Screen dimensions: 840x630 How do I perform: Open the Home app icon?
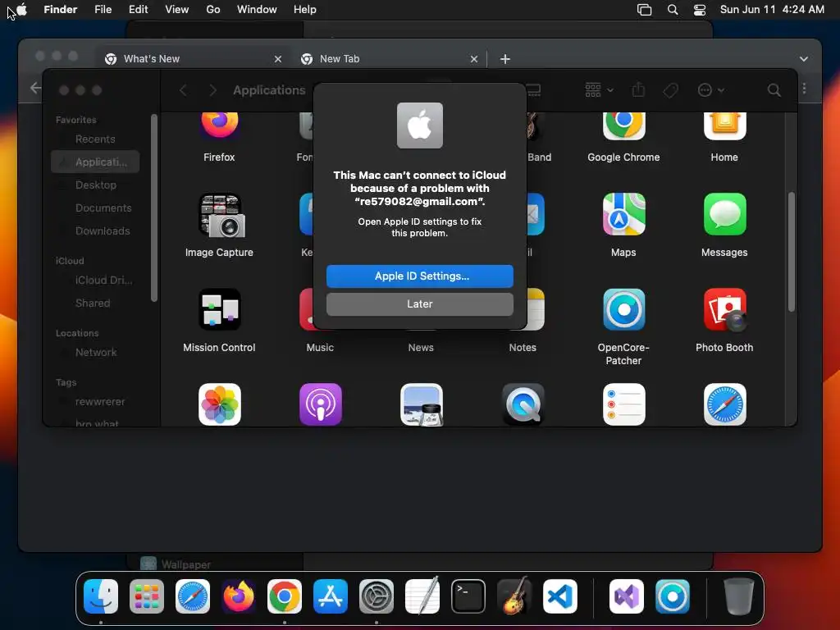724,125
